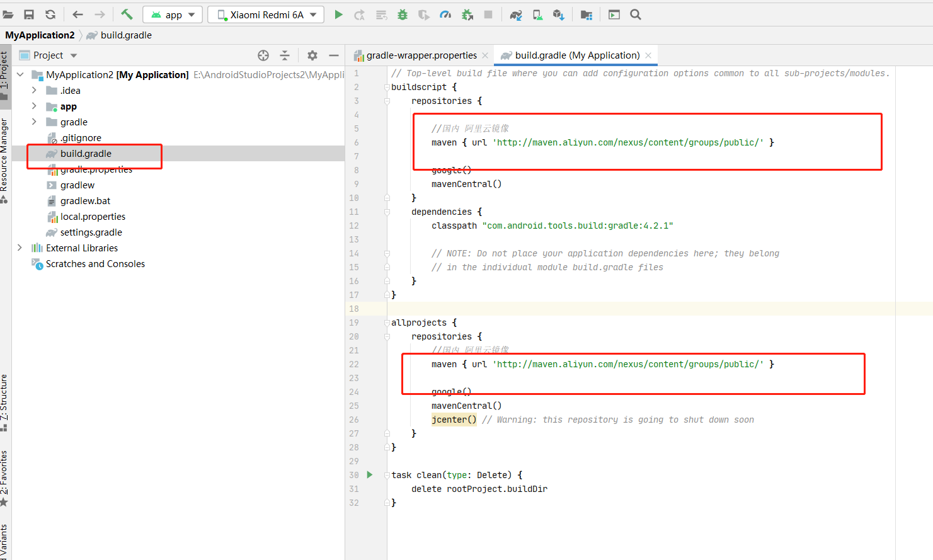Select gradle.properties file
933x560 pixels.
[96, 169]
